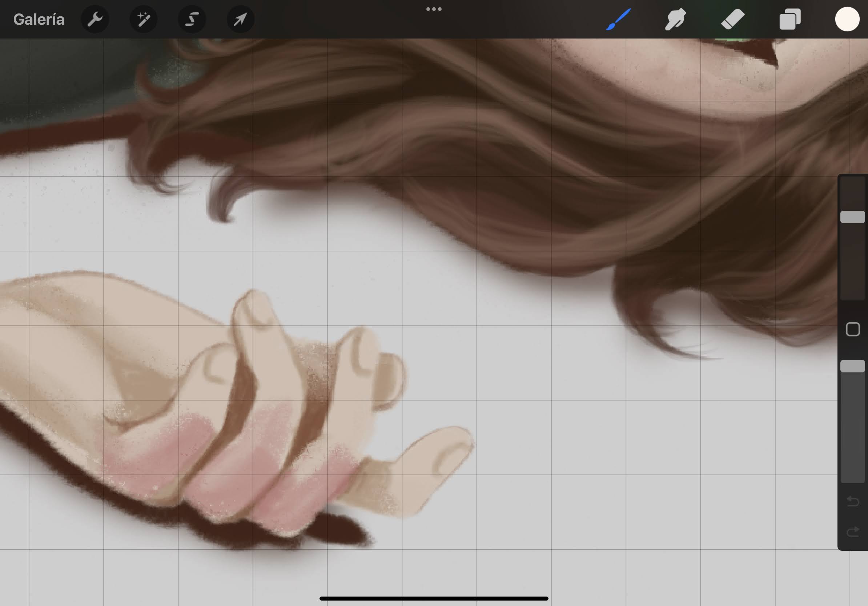Tap the iPad home indicator bar
The height and width of the screenshot is (606, 868).
click(x=434, y=598)
